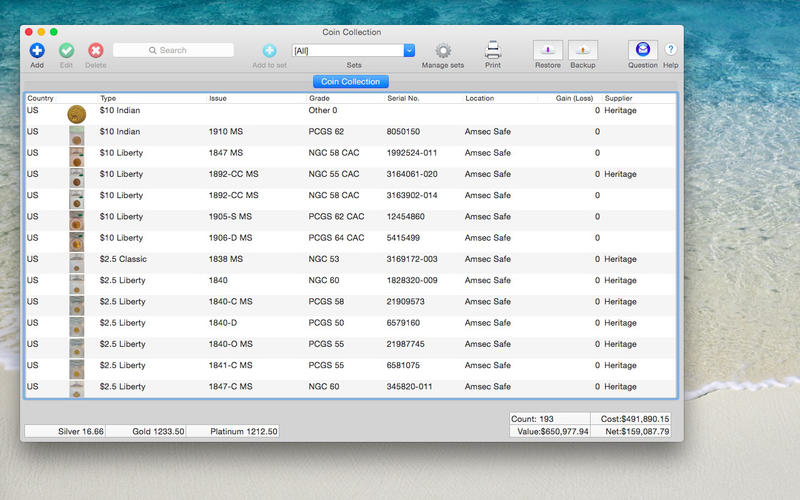800x500 pixels.
Task: Click the Net:$159,087.79 summary field
Action: coord(631,432)
